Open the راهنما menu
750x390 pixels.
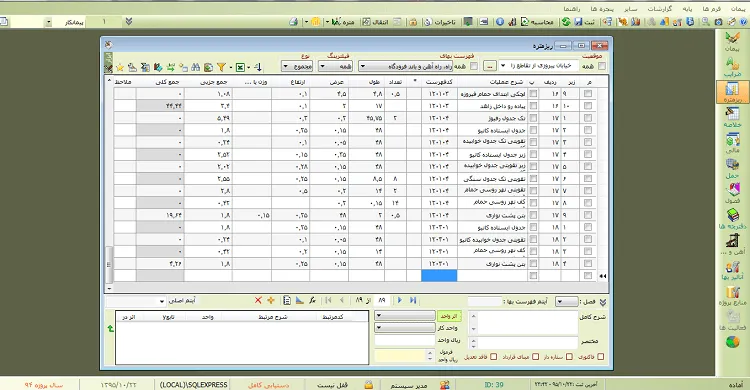tap(572, 9)
